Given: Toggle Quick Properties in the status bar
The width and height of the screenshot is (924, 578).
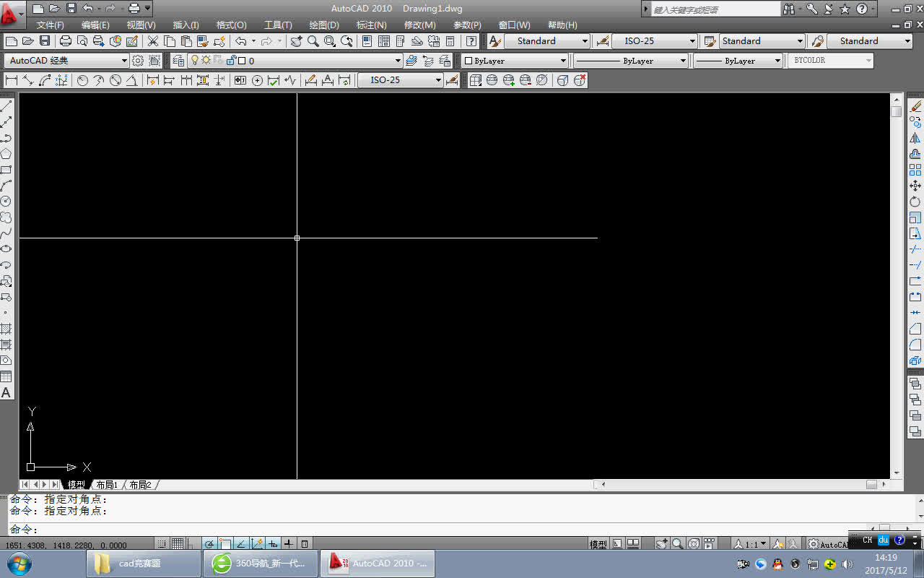Looking at the screenshot, I should point(305,544).
